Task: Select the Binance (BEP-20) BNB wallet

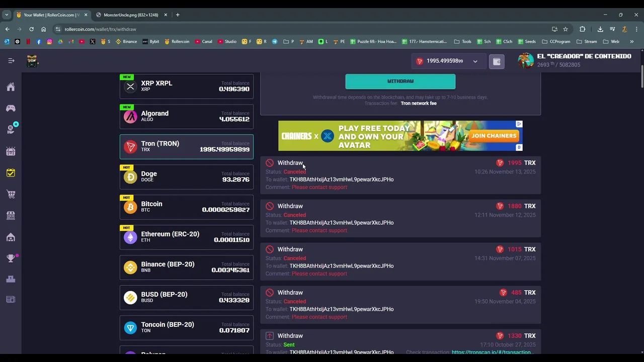Action: [187, 267]
